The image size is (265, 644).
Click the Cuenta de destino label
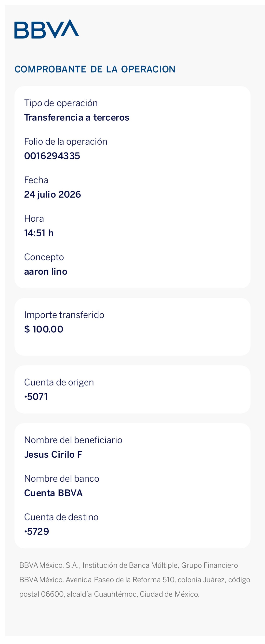pos(61,517)
